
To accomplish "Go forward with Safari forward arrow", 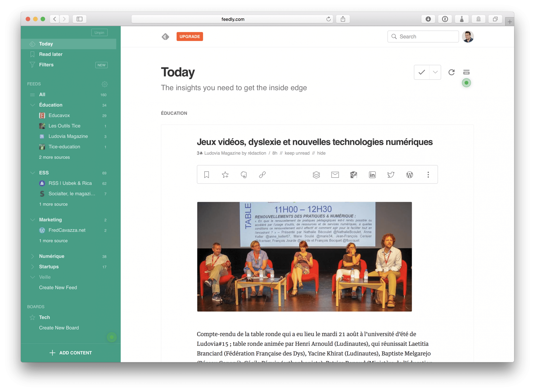I will [64, 19].
